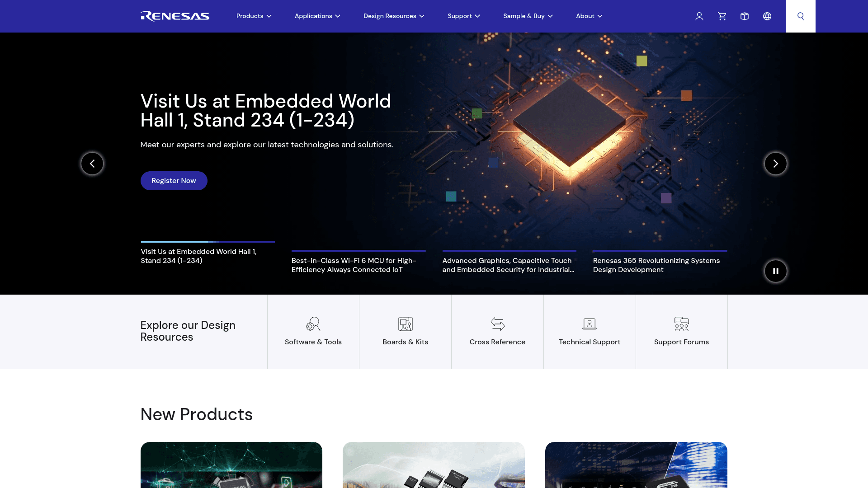Expand the Design Resources menu
This screenshot has height=488, width=868.
[x=393, y=16]
